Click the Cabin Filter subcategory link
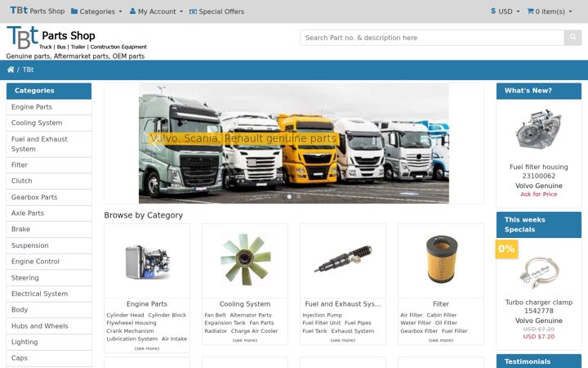 point(442,315)
